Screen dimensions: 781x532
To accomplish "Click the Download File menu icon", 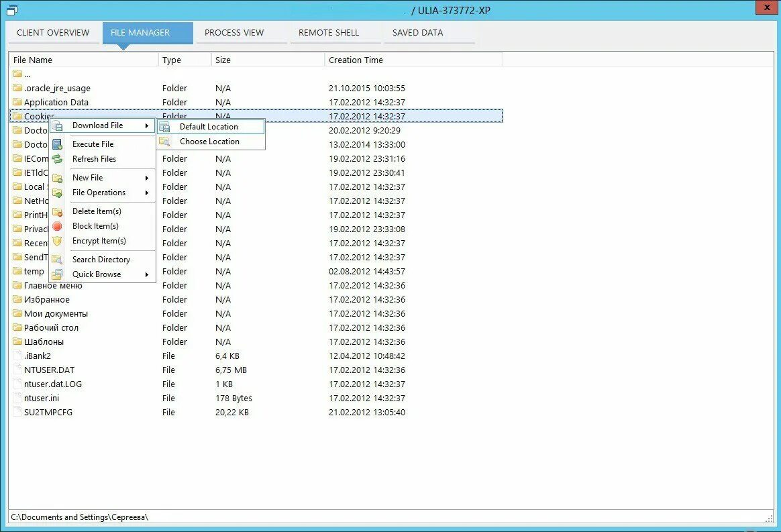I will coord(57,125).
